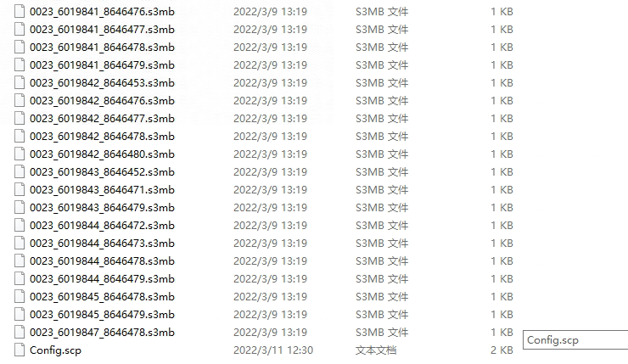This screenshot has width=628, height=364.
Task: Select file 0023_6019842_8646477.s3mb
Action: pos(102,119)
